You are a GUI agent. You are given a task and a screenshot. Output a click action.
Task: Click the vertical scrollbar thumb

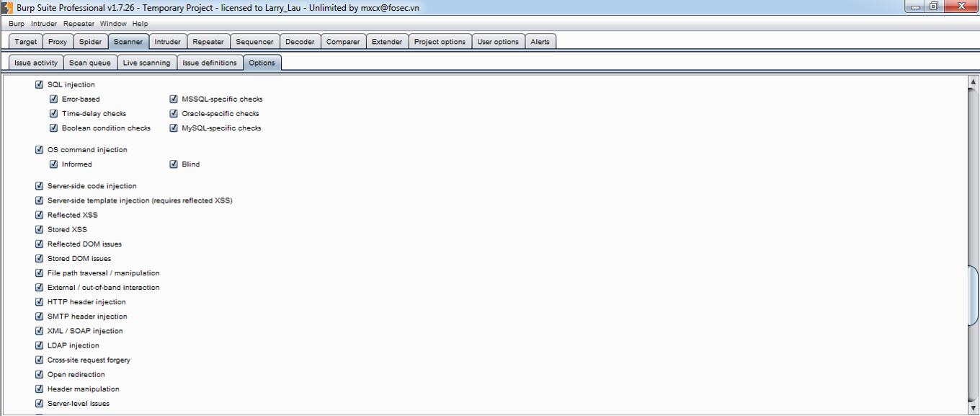973,296
